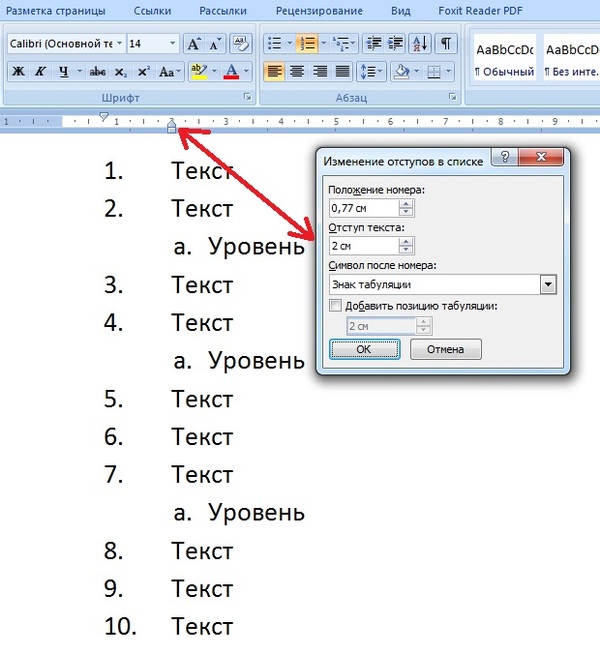Image resolution: width=600 pixels, height=654 pixels.
Task: Click the numbered list icon
Action: click(305, 44)
